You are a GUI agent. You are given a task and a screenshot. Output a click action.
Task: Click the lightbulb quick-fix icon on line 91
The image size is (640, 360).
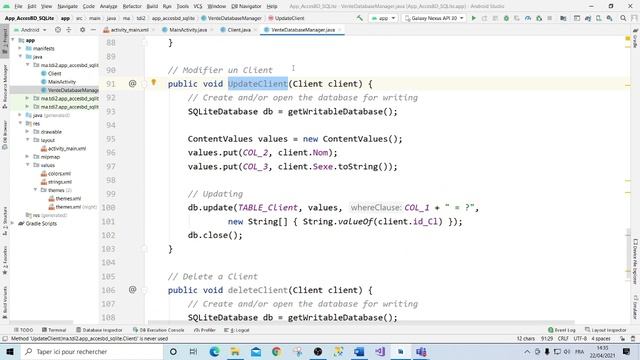(x=154, y=82)
